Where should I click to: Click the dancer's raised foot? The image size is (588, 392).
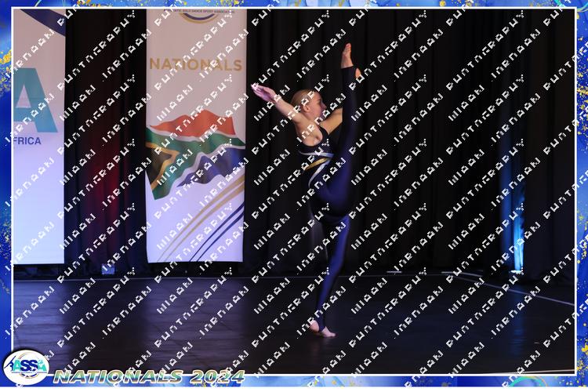[x=347, y=53]
